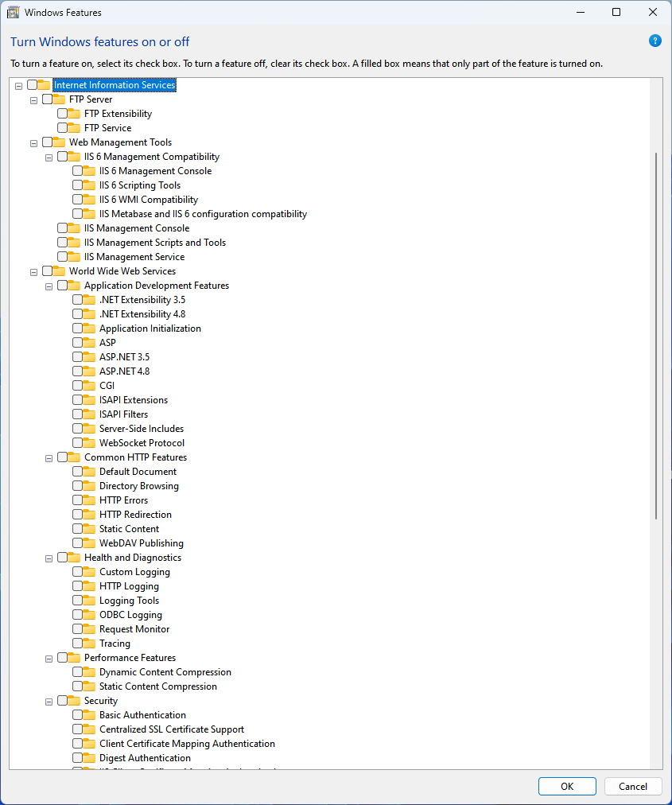Click the folder icon beside Basic Authentication
Viewport: 672px width, 805px height.
[89, 715]
